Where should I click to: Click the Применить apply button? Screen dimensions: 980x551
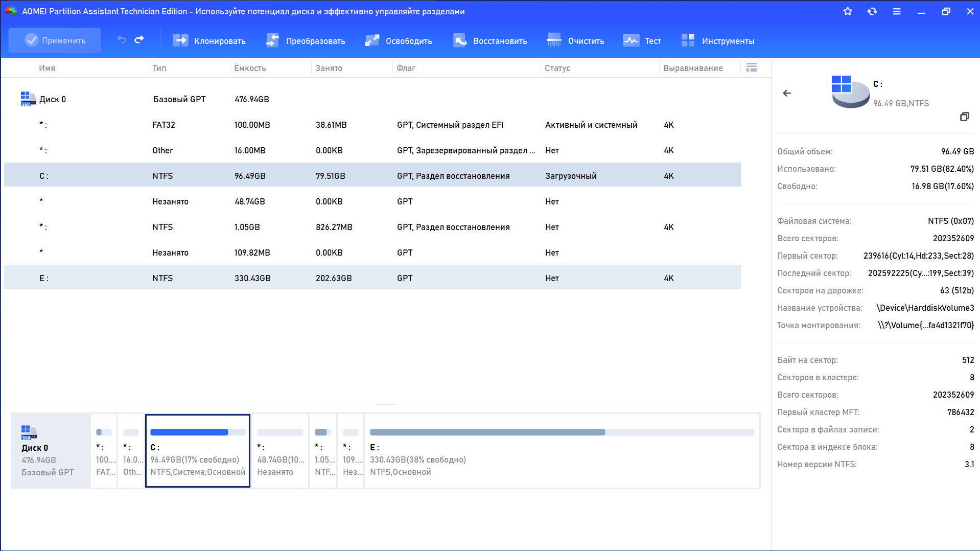pos(55,40)
